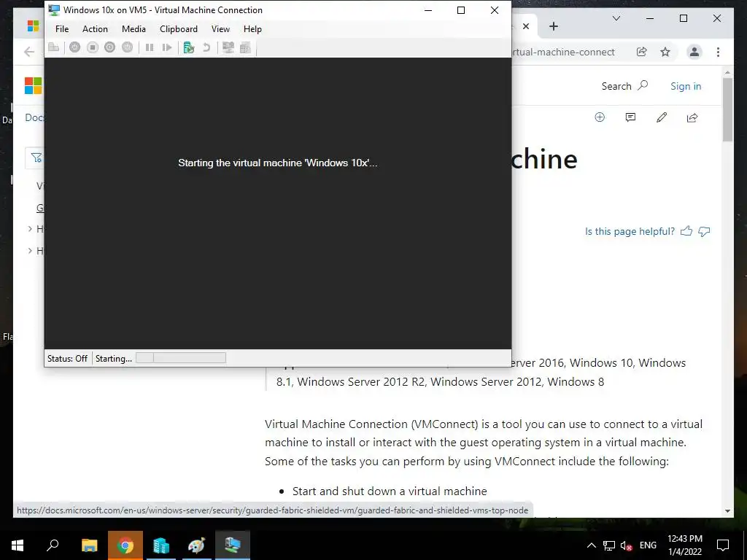The height and width of the screenshot is (560, 747).
Task: Click the scrollbar up arrow in Chrome
Action: pos(727,72)
